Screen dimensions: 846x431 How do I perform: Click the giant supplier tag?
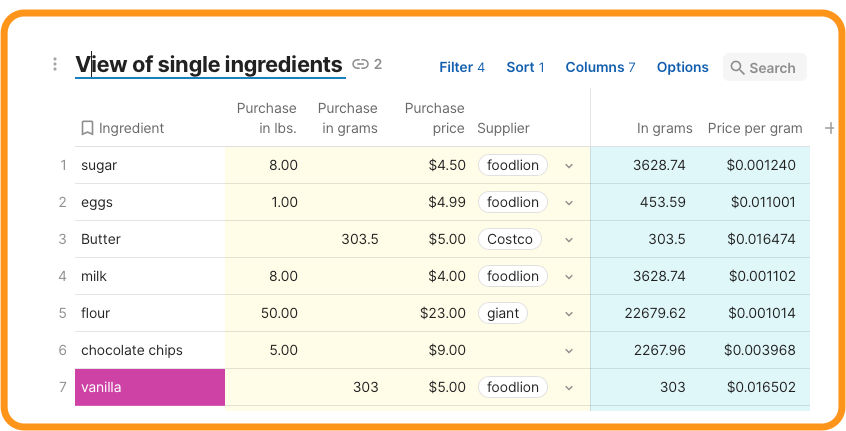(503, 313)
